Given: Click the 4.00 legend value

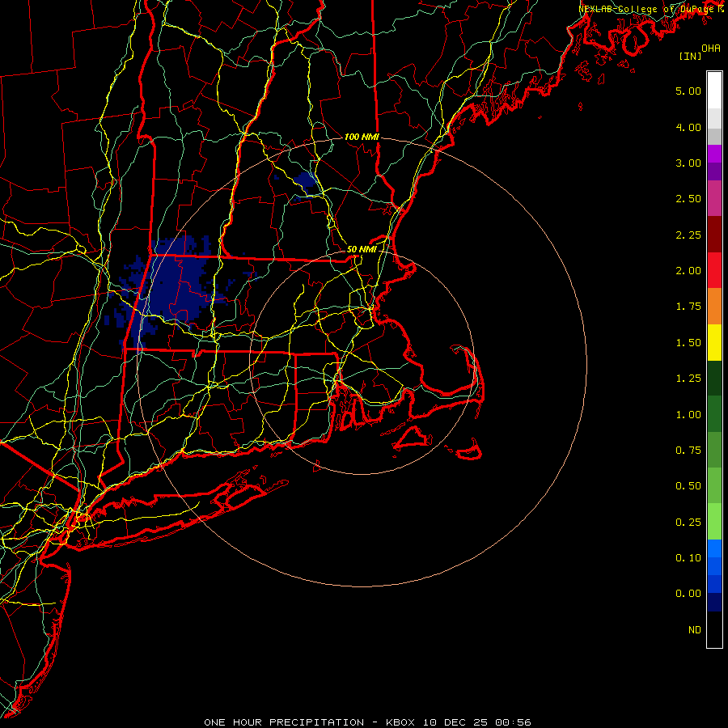Looking at the screenshot, I should coord(688,127).
